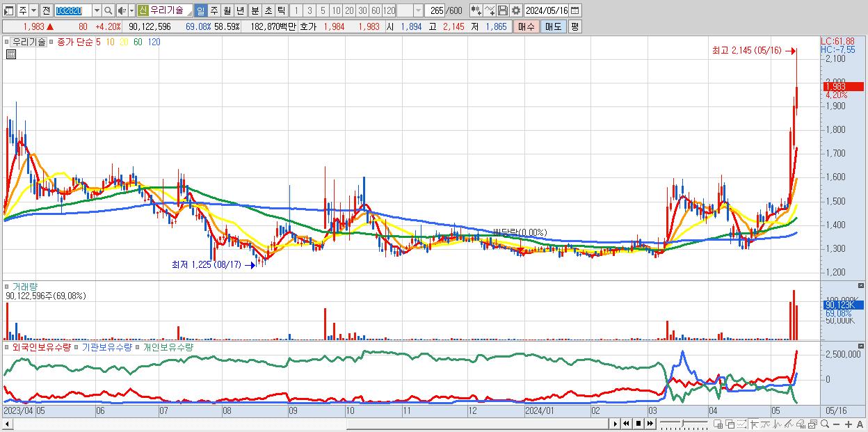Choose the 60 interval button
The height and width of the screenshot is (432, 868).
(376, 10)
